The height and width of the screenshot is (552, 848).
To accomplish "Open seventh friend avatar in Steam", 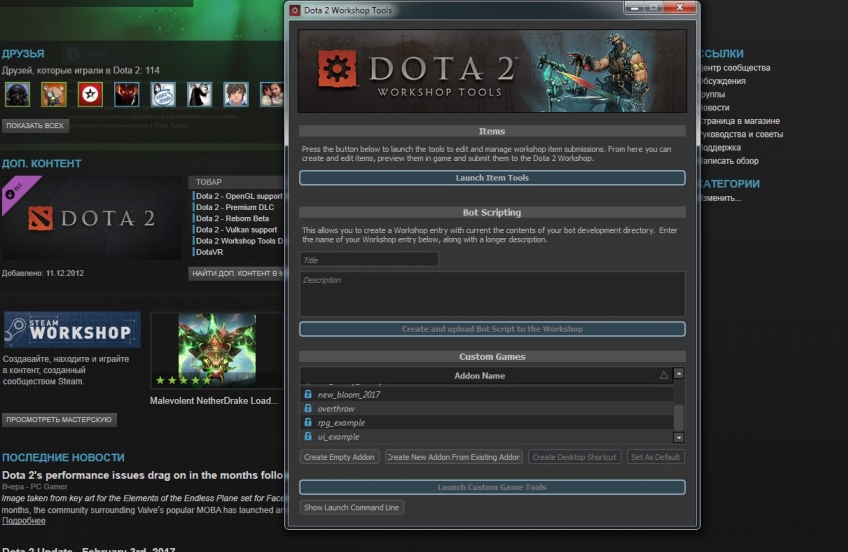I will click(x=236, y=95).
